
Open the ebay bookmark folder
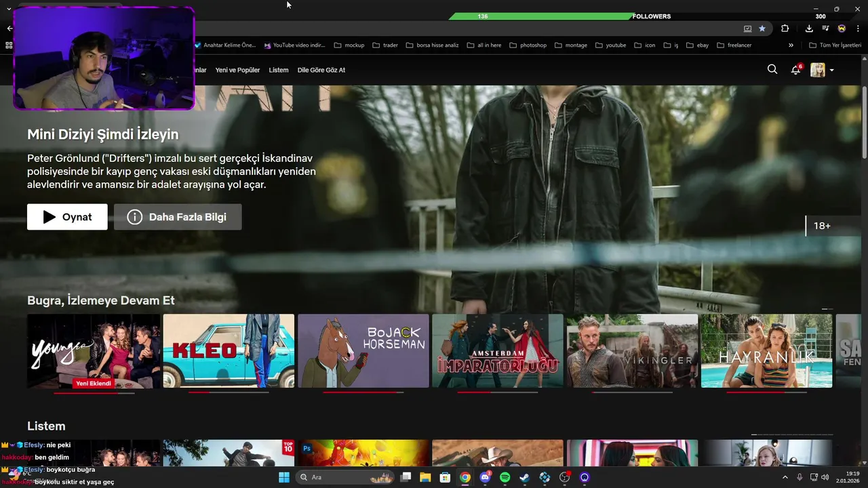point(697,45)
